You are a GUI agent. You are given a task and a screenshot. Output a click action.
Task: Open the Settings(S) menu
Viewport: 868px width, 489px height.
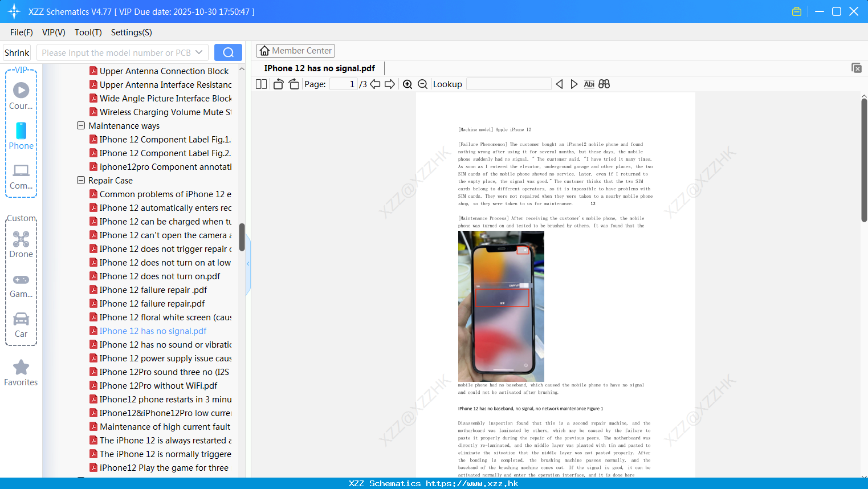(x=132, y=32)
